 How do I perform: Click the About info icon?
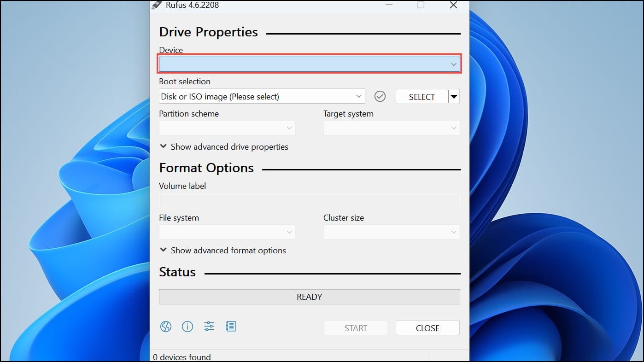[x=187, y=327]
